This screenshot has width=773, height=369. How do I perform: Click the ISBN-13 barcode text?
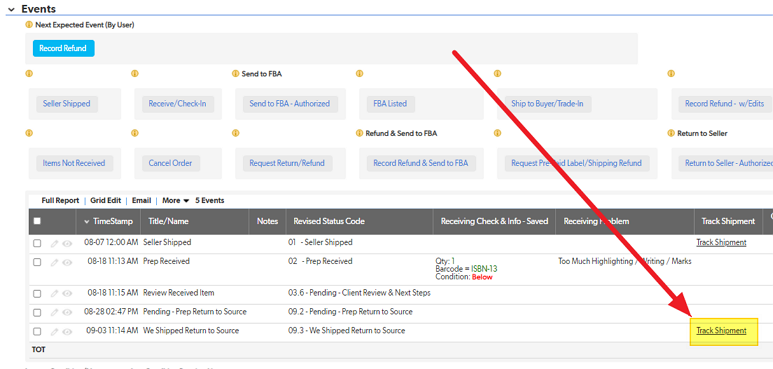pos(485,269)
